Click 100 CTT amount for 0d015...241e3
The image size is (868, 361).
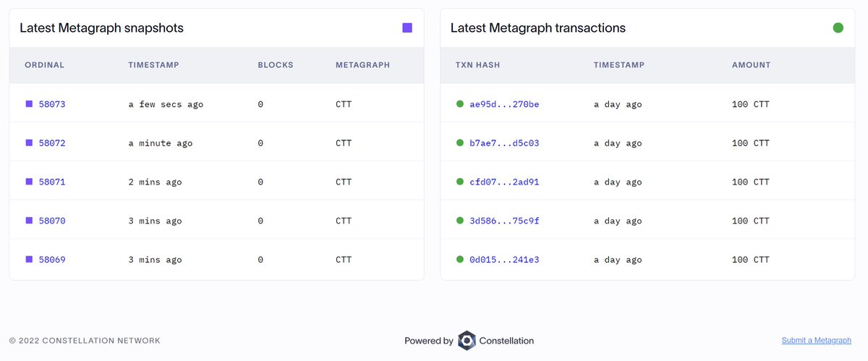point(751,259)
